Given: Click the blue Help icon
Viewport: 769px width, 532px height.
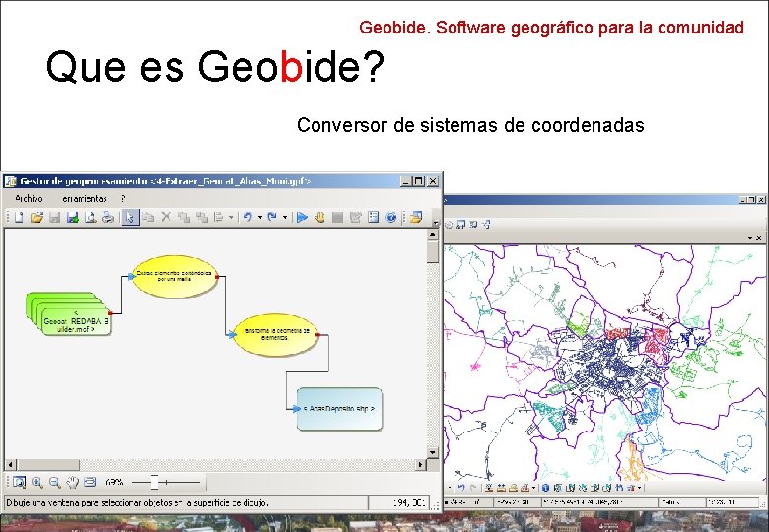Looking at the screenshot, I should tap(390, 217).
